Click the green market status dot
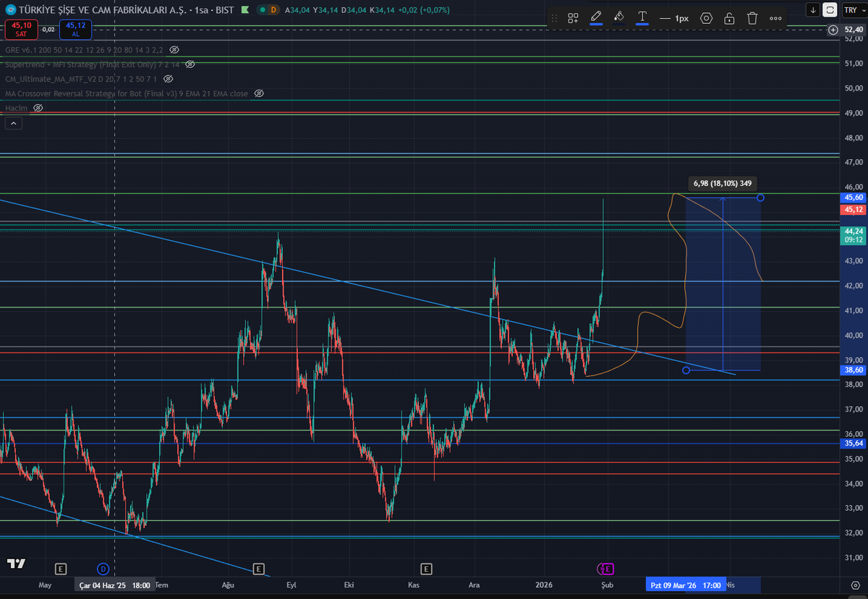This screenshot has height=599, width=868. coord(262,10)
